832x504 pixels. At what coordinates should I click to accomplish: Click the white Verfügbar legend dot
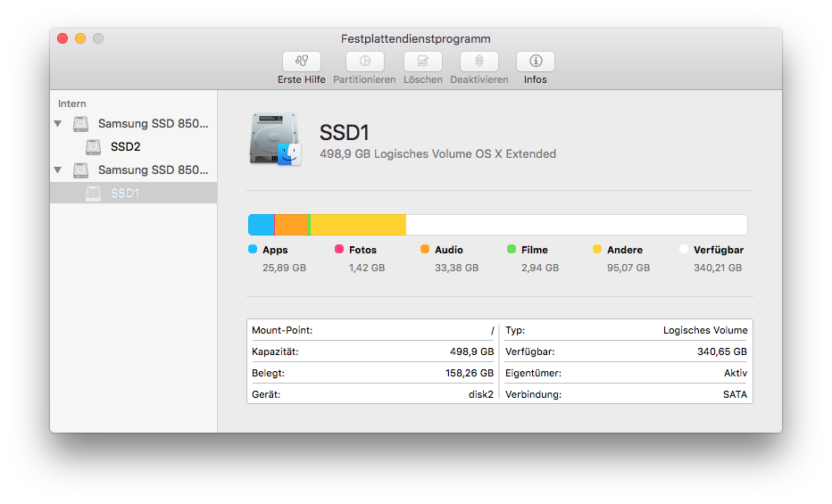click(x=684, y=249)
